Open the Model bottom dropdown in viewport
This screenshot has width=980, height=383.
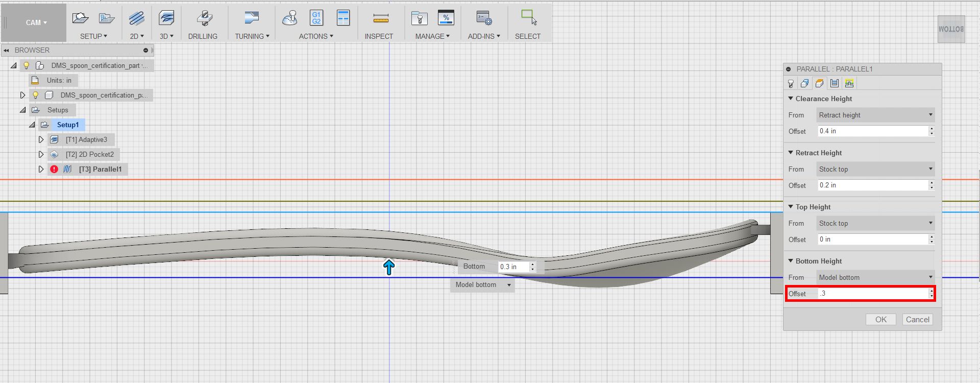click(x=483, y=285)
